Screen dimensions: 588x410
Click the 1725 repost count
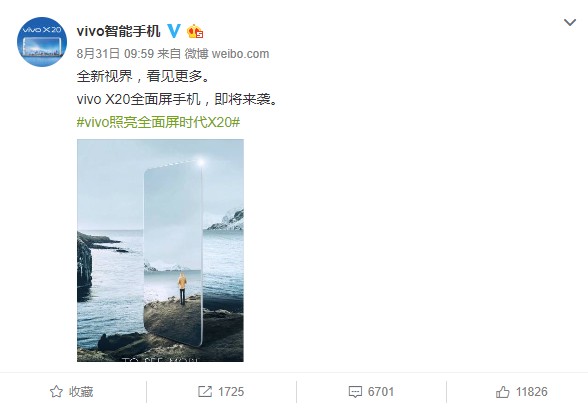[231, 392]
